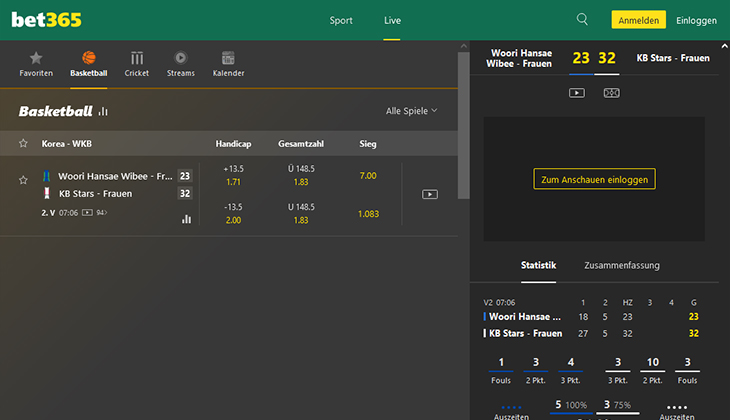730x420 pixels.
Task: Open KB Stars - Frauen team name in row
Action: 95,194
